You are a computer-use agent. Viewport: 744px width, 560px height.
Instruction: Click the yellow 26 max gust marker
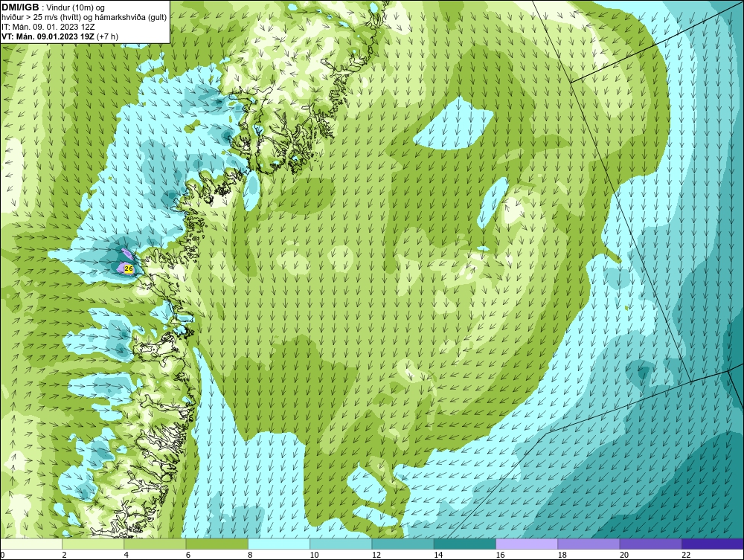128,268
